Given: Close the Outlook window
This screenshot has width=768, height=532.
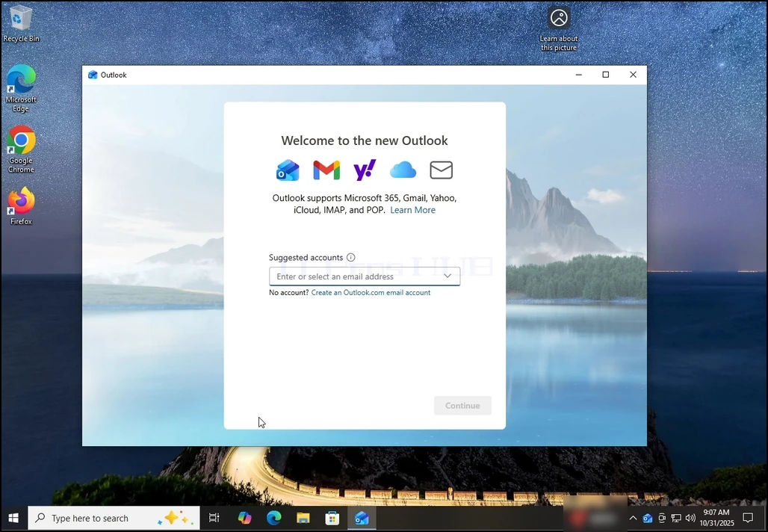Looking at the screenshot, I should [633, 75].
